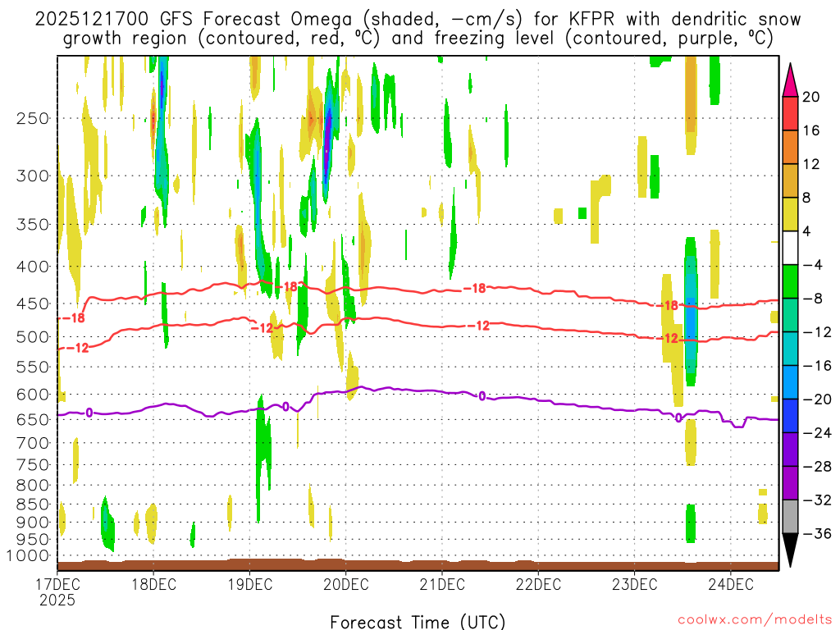Click the yellow swatch between 4 and 8

click(790, 214)
